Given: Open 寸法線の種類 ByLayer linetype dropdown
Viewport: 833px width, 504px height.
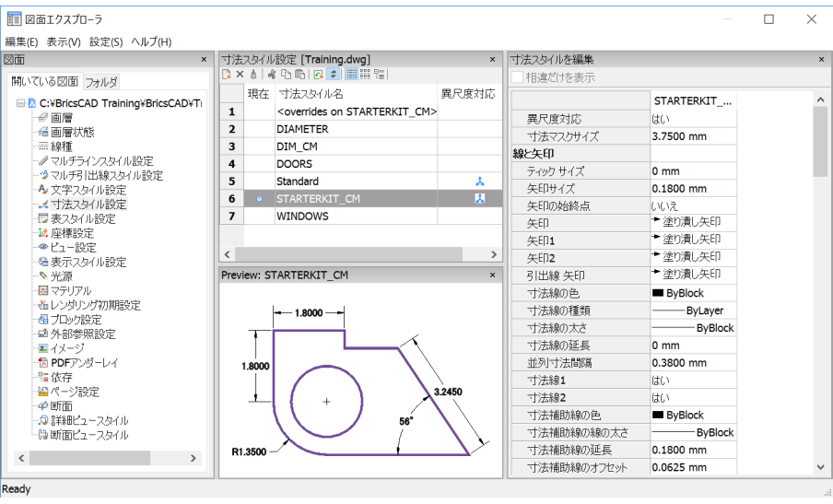Looking at the screenshot, I should [x=693, y=311].
